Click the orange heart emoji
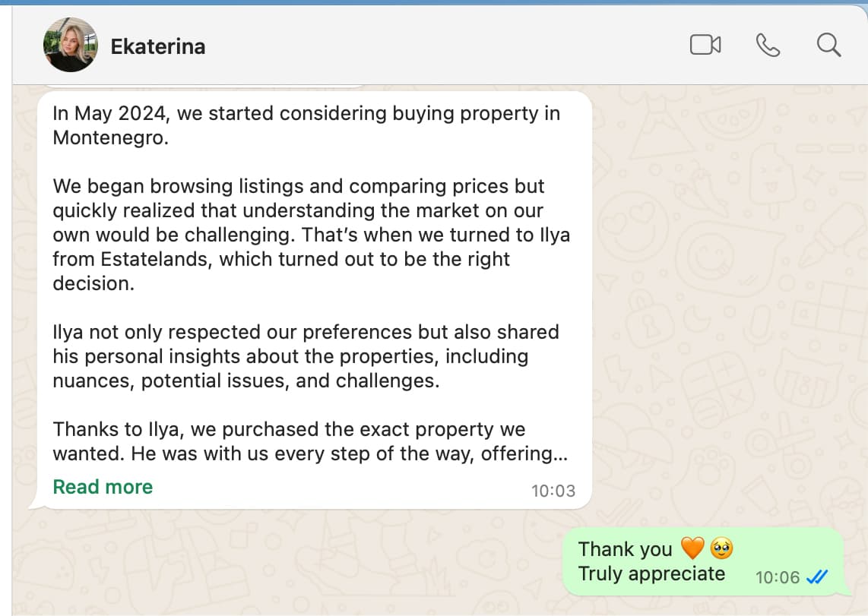 tap(692, 548)
